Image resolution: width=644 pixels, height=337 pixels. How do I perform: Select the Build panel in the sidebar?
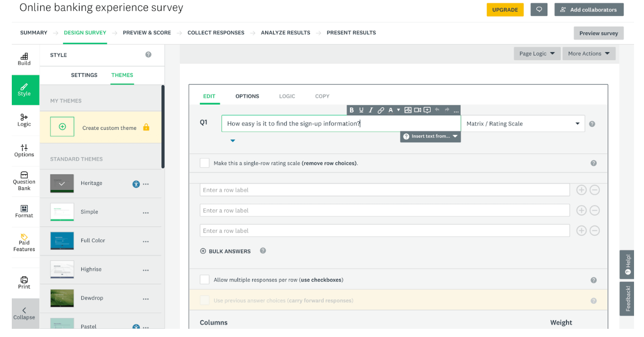(x=24, y=59)
